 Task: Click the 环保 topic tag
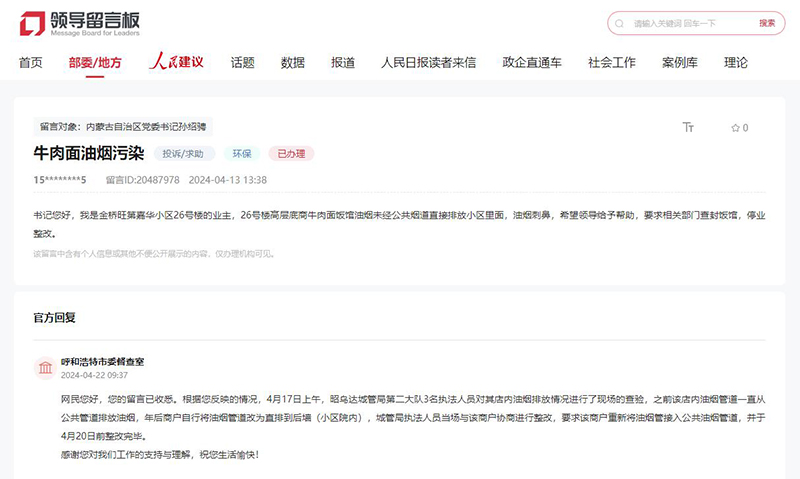(242, 154)
